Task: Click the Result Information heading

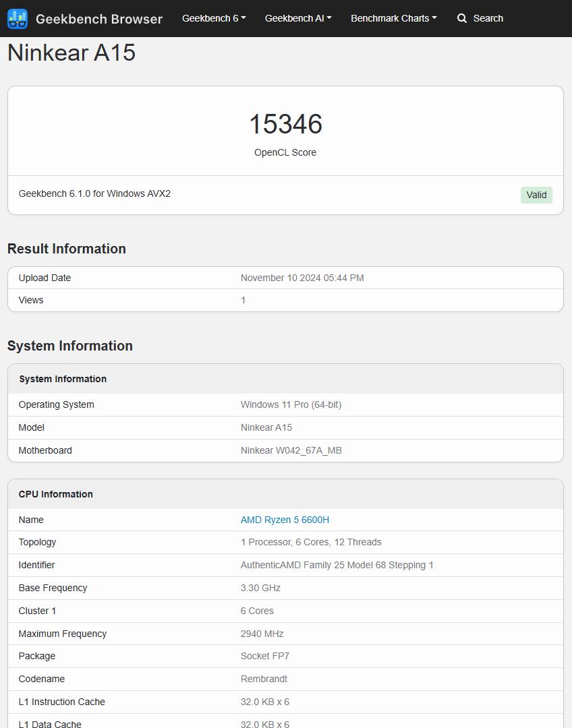Action: tap(67, 248)
